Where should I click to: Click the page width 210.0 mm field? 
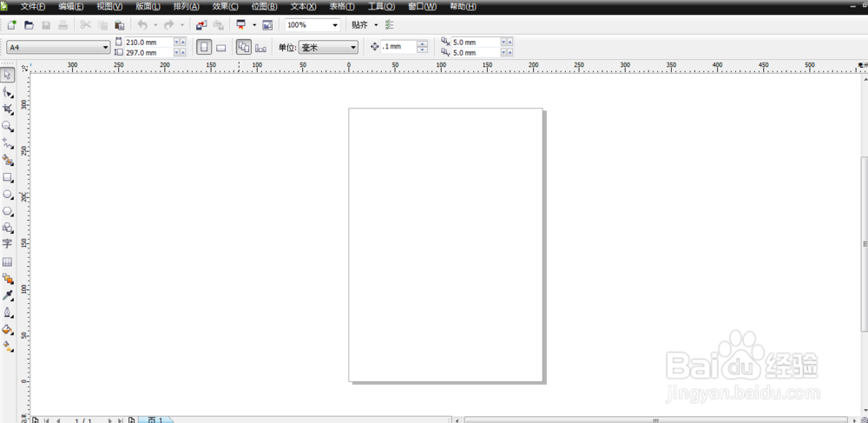point(148,42)
